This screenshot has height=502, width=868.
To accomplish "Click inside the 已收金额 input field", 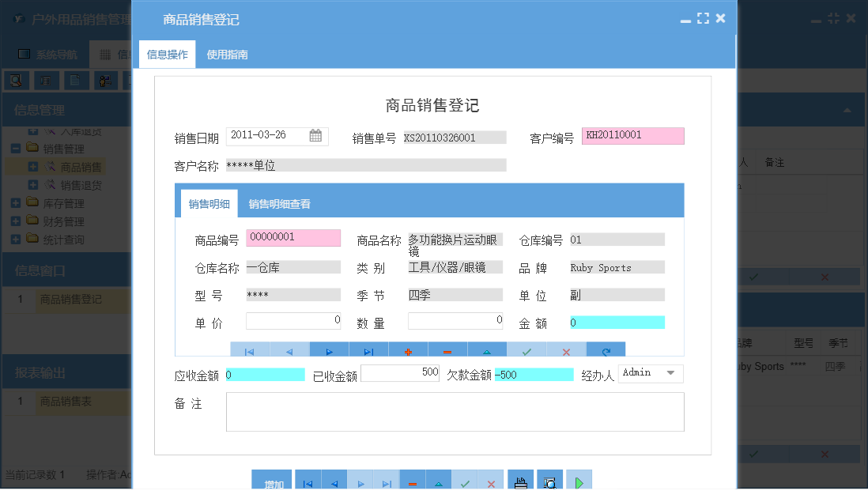I will [x=399, y=372].
